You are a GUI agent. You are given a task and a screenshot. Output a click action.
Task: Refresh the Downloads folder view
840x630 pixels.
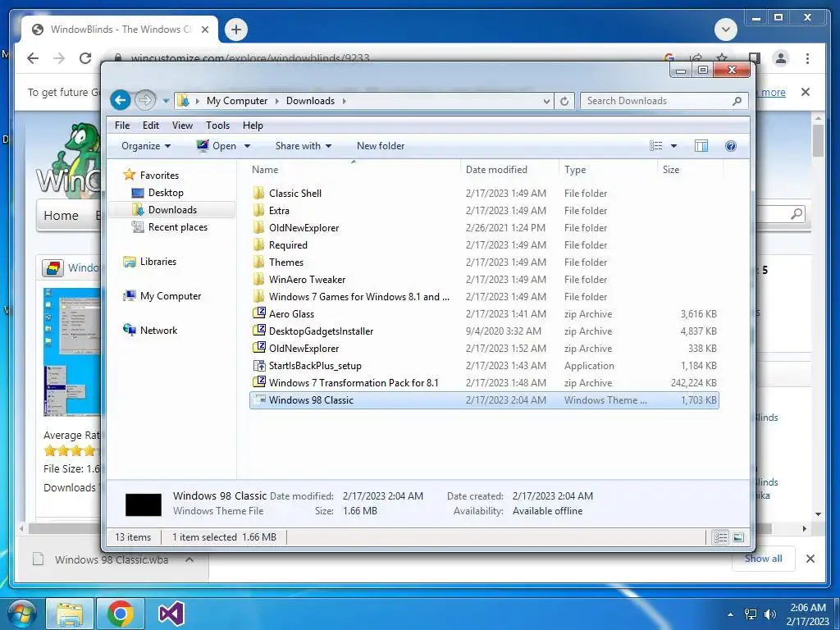click(564, 101)
